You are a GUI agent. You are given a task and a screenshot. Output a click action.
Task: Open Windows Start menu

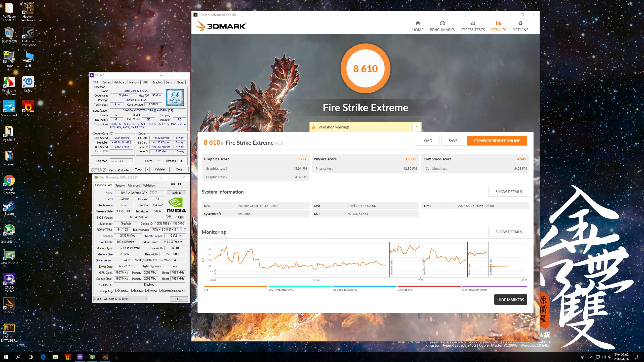point(6,357)
